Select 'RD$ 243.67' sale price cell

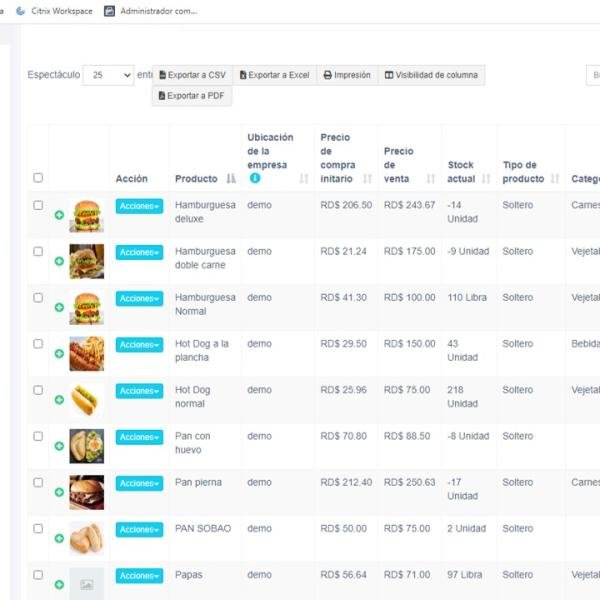409,205
